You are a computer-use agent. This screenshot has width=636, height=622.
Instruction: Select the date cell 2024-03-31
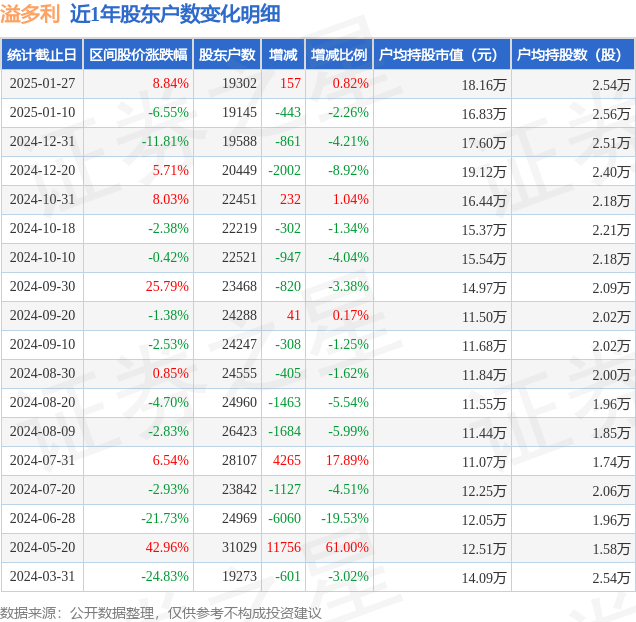[43, 577]
